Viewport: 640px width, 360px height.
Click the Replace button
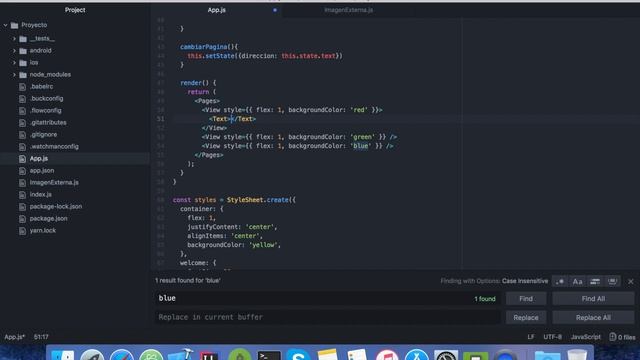tap(526, 318)
